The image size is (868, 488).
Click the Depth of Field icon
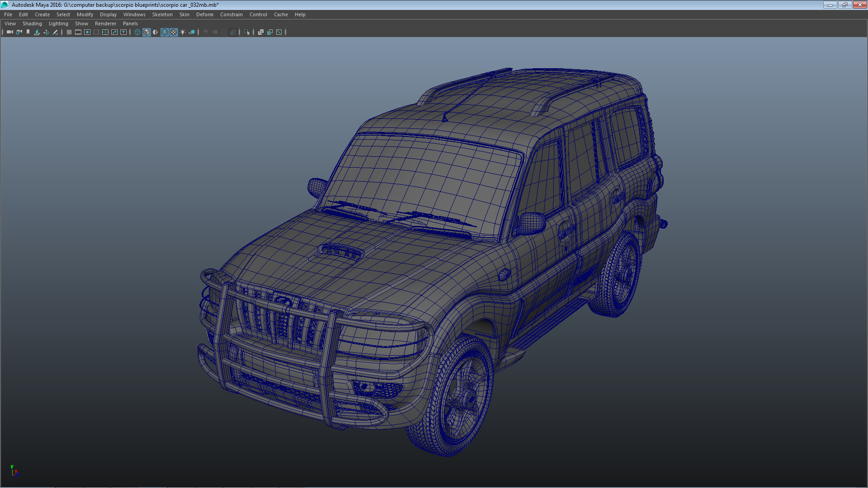(233, 32)
